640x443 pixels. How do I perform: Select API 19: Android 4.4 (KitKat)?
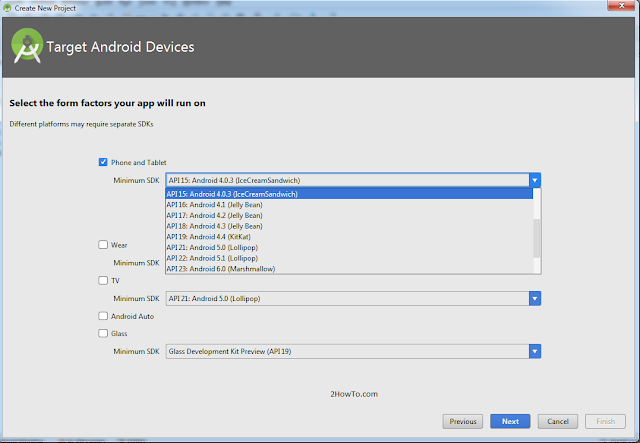point(349,237)
